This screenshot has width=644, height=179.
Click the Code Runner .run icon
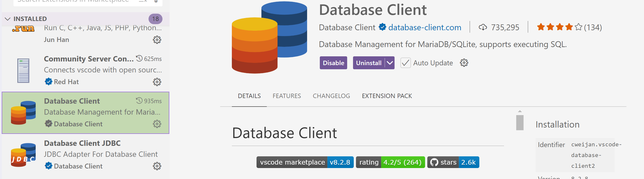[x=23, y=29]
